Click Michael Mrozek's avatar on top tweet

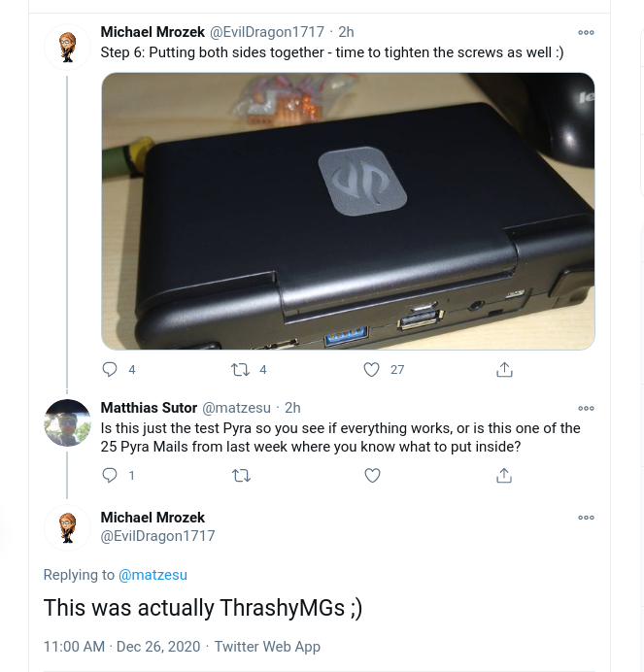coord(68,48)
